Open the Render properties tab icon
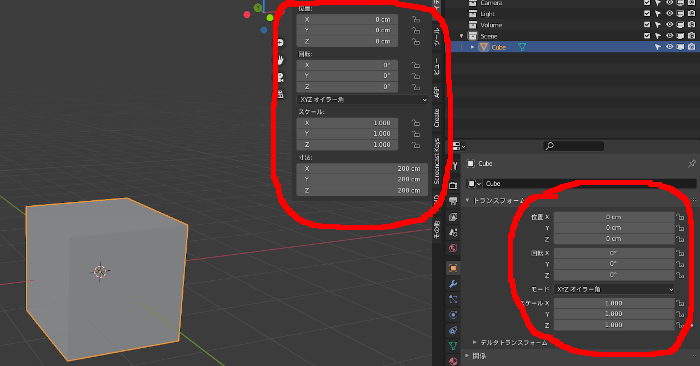This screenshot has width=700, height=366. (x=453, y=185)
